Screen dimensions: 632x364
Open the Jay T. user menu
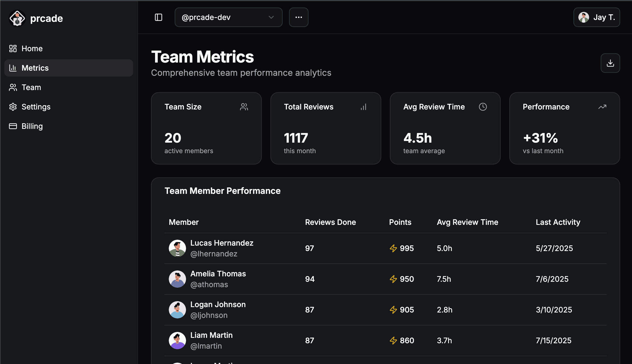(596, 17)
